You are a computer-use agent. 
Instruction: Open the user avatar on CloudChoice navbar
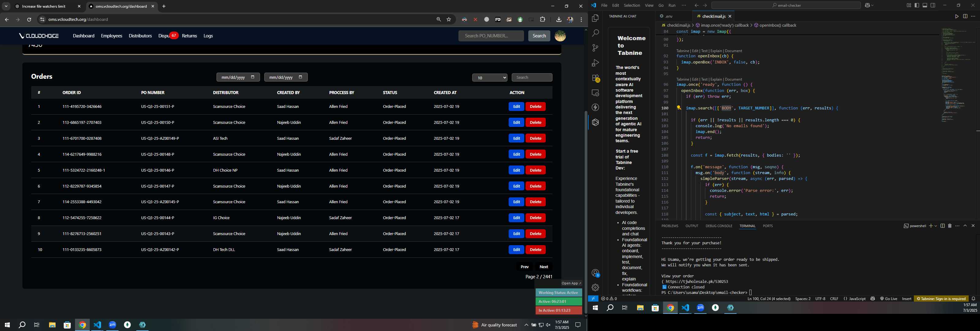560,36
